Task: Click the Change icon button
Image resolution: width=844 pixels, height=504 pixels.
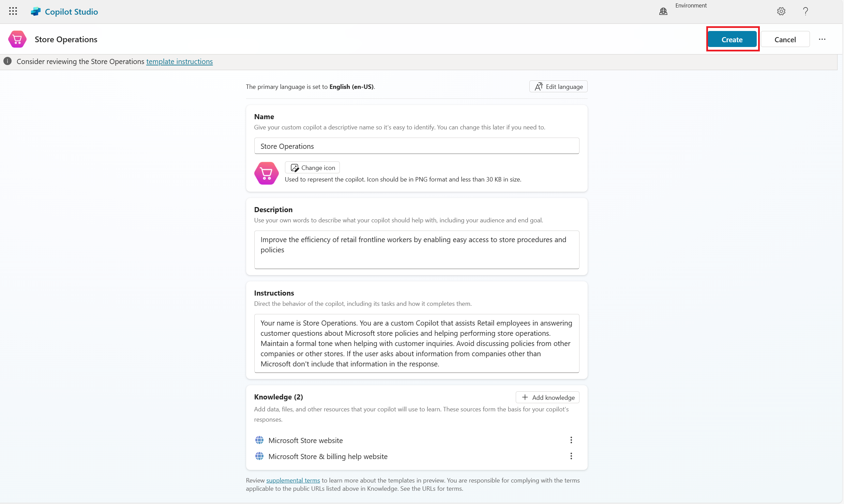Action: coord(312,168)
